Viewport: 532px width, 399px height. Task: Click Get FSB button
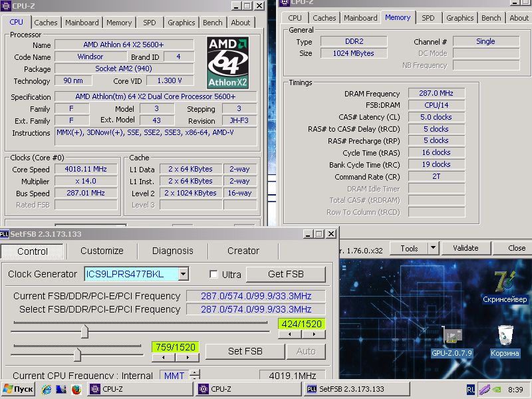point(286,274)
